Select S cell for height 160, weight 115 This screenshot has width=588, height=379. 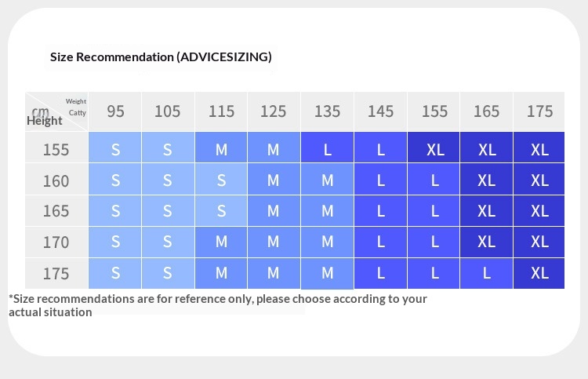pyautogui.click(x=221, y=180)
